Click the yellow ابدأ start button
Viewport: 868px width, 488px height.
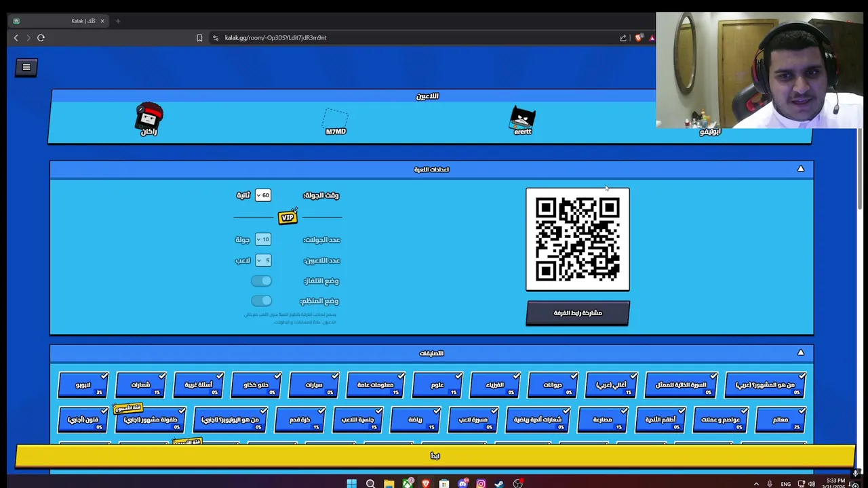pos(435,456)
